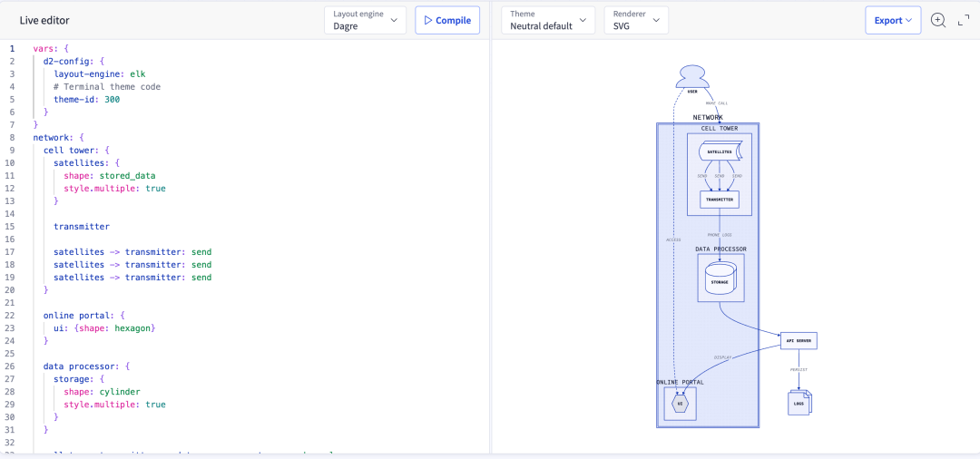
Task: Click the DATA PROCESSOR container label
Action: [720, 249]
